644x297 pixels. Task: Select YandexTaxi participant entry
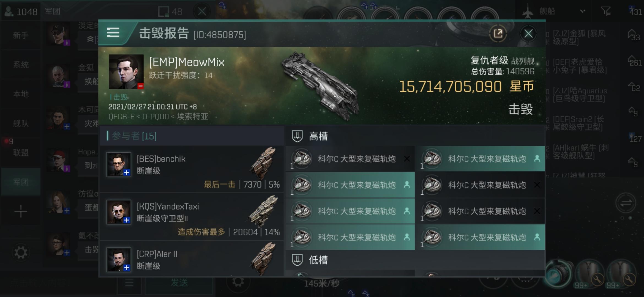tap(192, 217)
